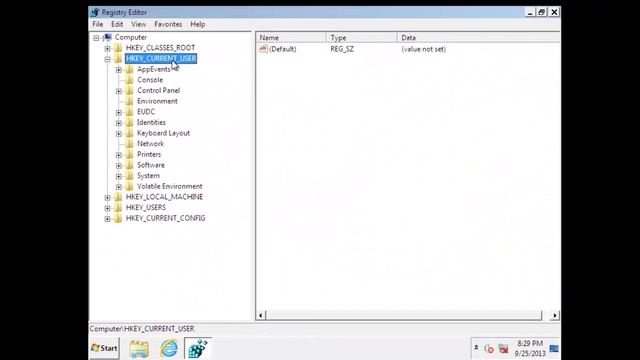Select the Environment key label
The height and width of the screenshot is (360, 640).
(x=157, y=101)
